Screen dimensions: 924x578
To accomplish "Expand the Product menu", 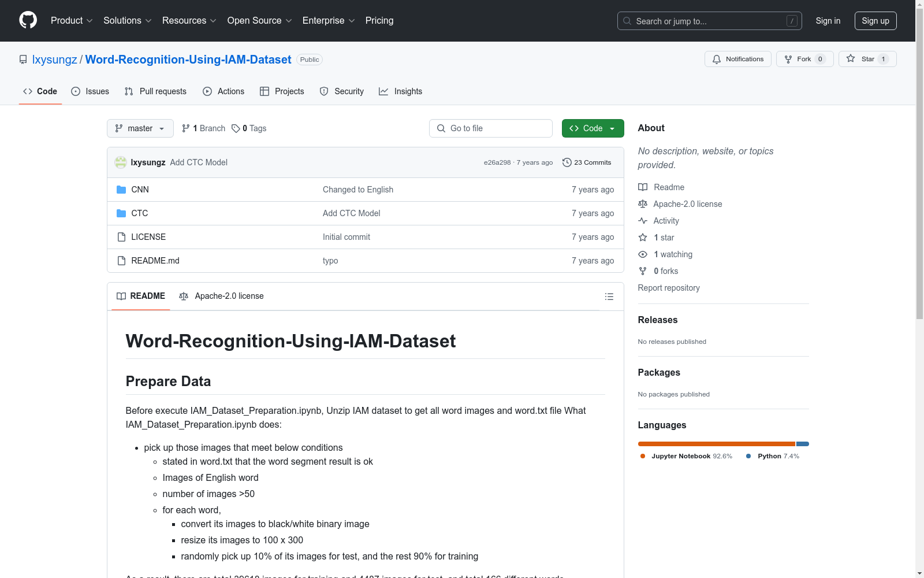I will click(x=72, y=20).
